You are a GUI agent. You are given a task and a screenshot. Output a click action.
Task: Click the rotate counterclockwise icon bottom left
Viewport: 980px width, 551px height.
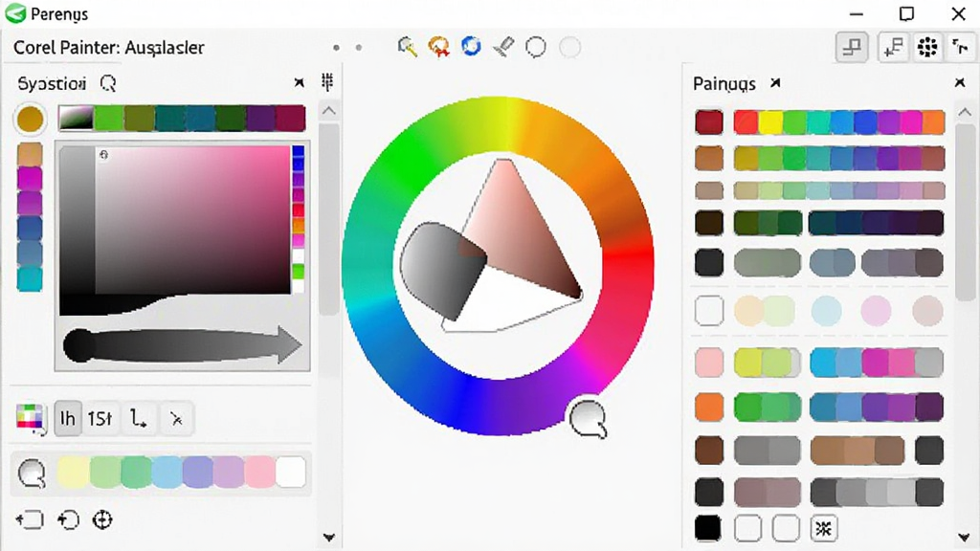(68, 519)
